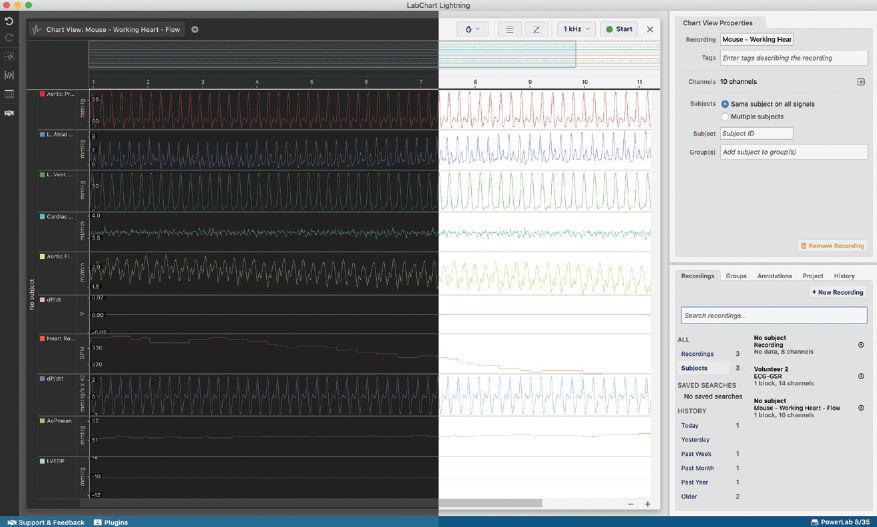877x527 pixels.
Task: Show recordings from Past Month
Action: 697,468
